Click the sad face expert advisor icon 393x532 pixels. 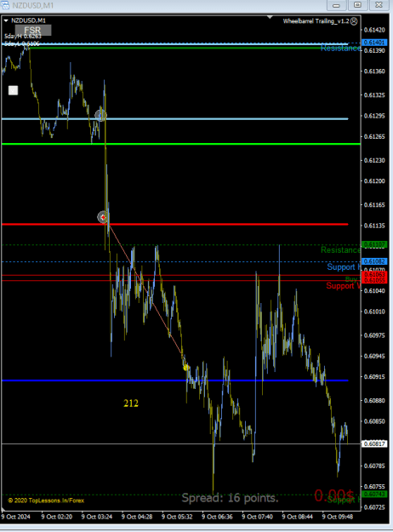(x=354, y=21)
